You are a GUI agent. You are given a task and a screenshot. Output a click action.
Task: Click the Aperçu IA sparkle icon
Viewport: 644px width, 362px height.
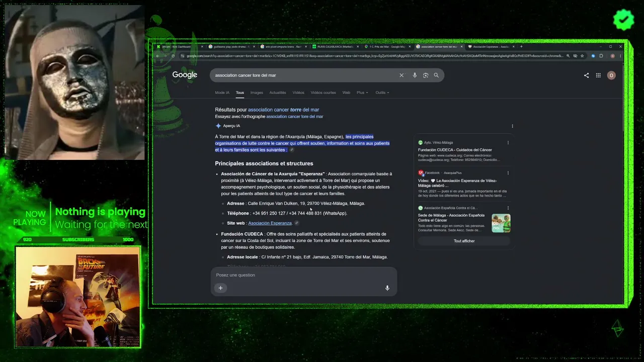tap(218, 126)
